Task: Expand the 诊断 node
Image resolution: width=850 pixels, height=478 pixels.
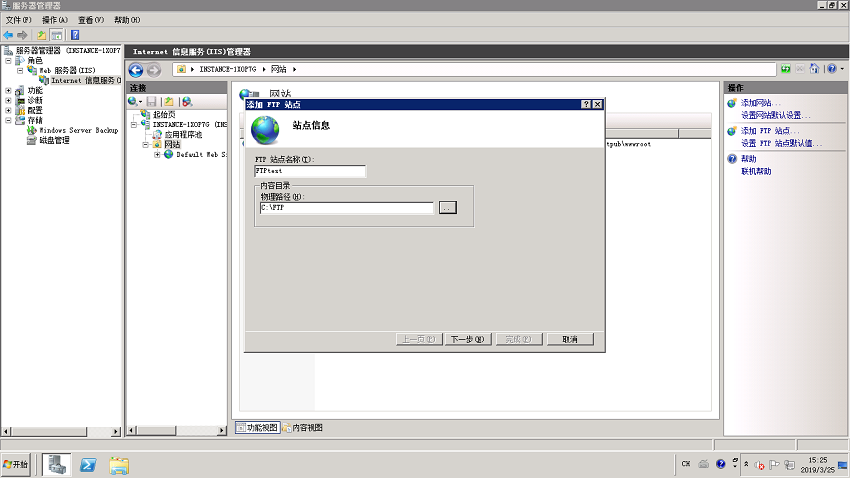Action: click(x=8, y=100)
